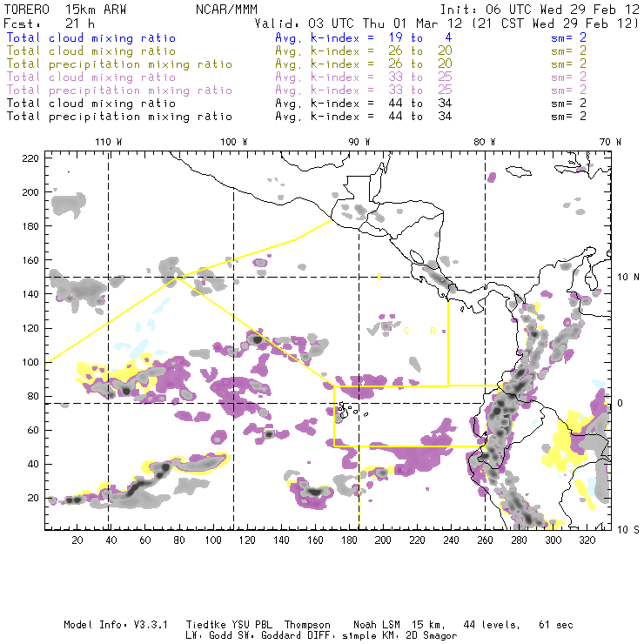The height and width of the screenshot is (644, 644).
Task: Click the "240" bottom-axis tick label
Action: (451, 540)
